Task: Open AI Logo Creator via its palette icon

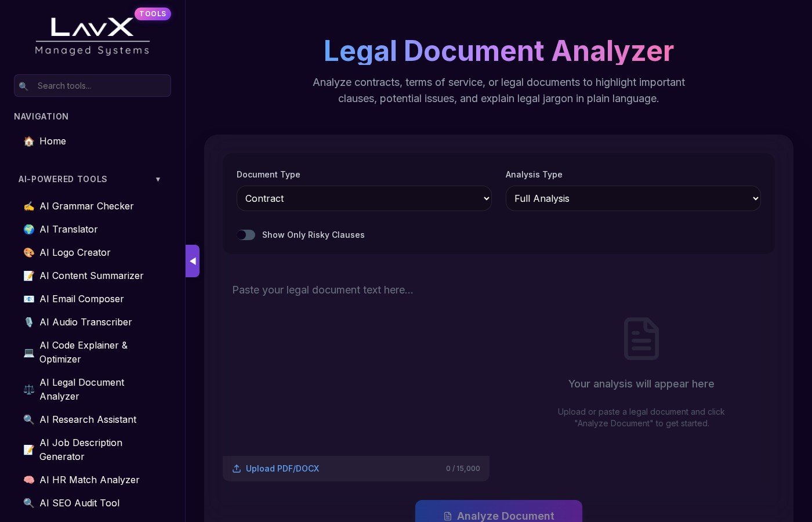Action: pyautogui.click(x=29, y=252)
